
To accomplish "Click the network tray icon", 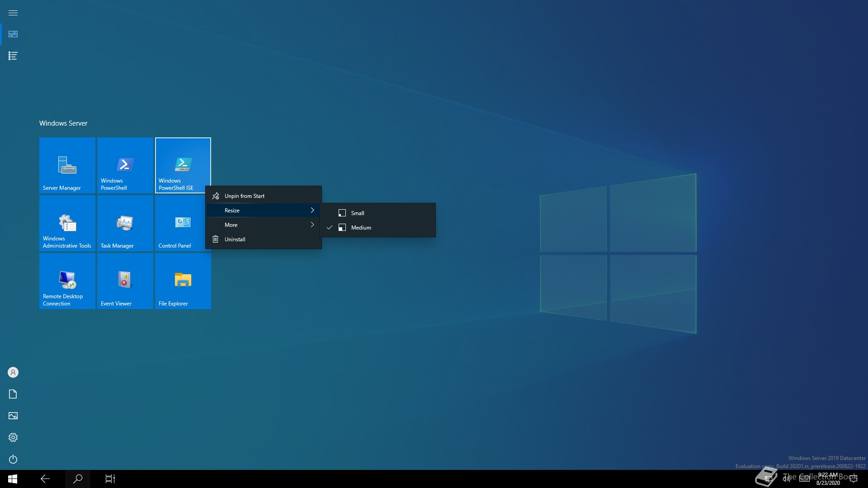I will pyautogui.click(x=768, y=479).
